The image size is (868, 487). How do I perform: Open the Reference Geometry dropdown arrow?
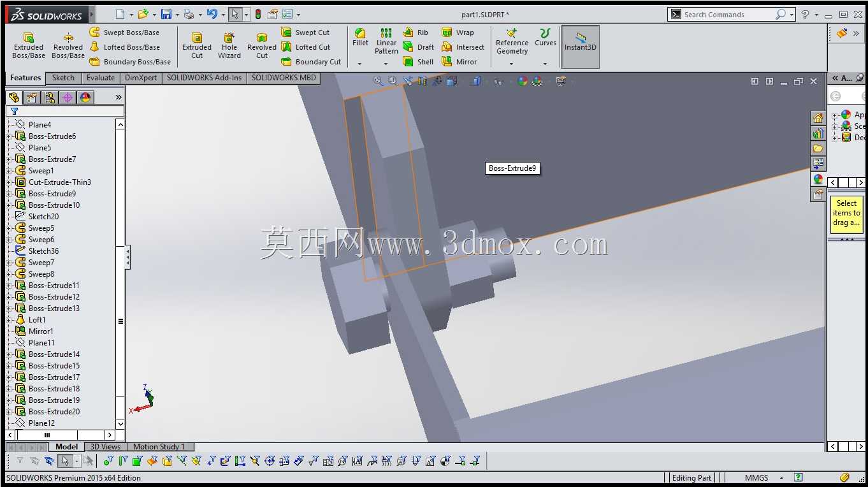click(512, 63)
